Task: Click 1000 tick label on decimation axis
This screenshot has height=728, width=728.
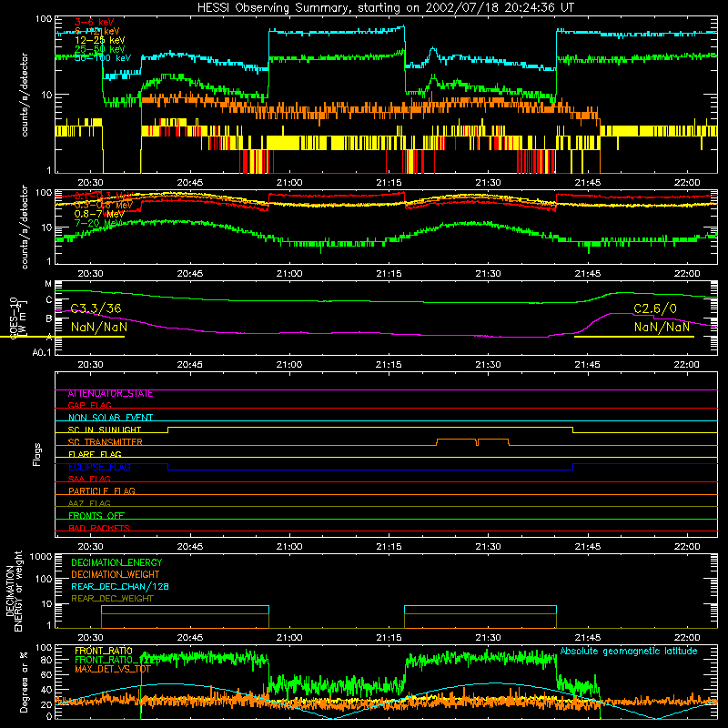Action: (41, 557)
